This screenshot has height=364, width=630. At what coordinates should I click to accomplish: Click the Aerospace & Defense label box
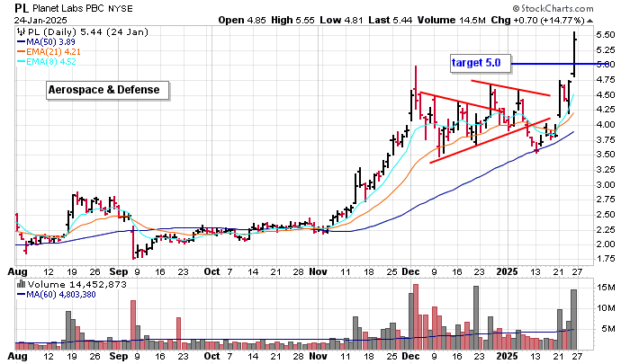coord(104,90)
